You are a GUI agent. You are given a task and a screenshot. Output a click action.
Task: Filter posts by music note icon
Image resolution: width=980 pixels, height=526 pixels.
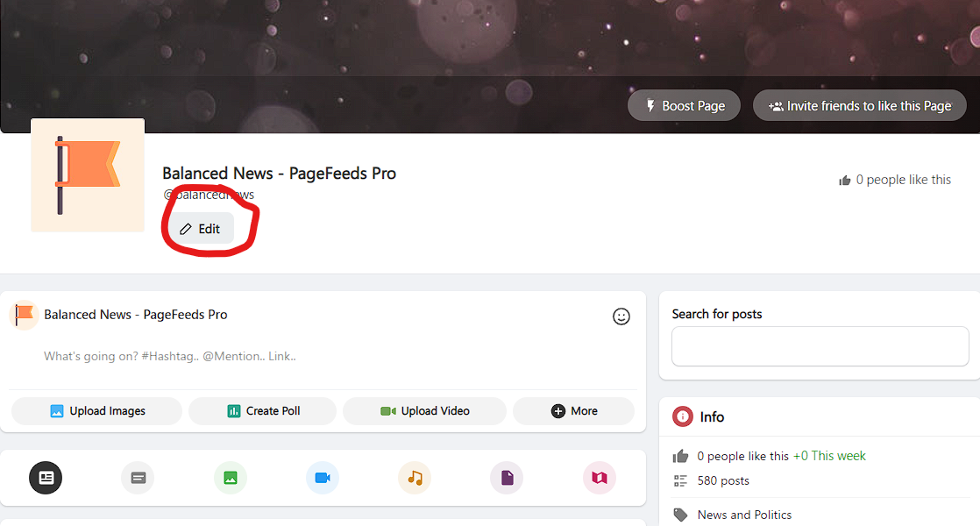(415, 478)
